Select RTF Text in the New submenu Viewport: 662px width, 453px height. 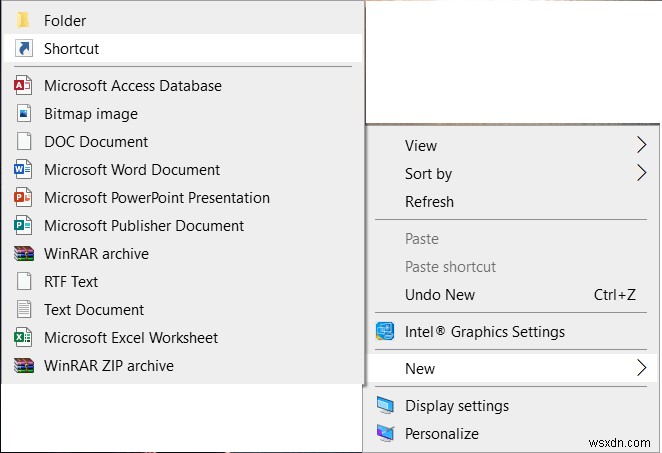[183, 282]
